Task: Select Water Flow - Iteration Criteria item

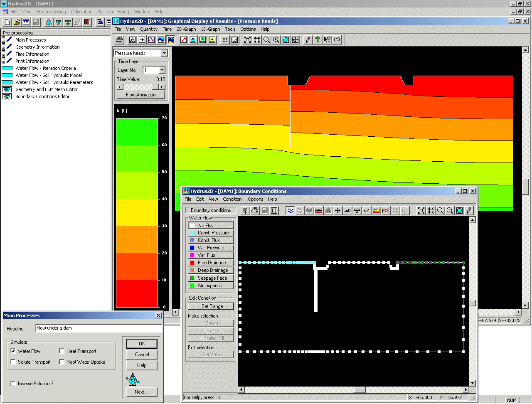Action: pos(46,68)
